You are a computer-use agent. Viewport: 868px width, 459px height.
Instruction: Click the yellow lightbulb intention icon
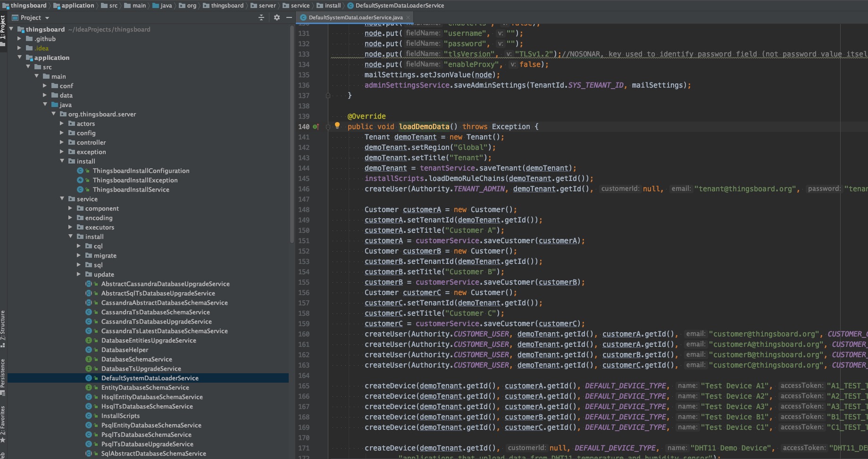[x=337, y=125]
